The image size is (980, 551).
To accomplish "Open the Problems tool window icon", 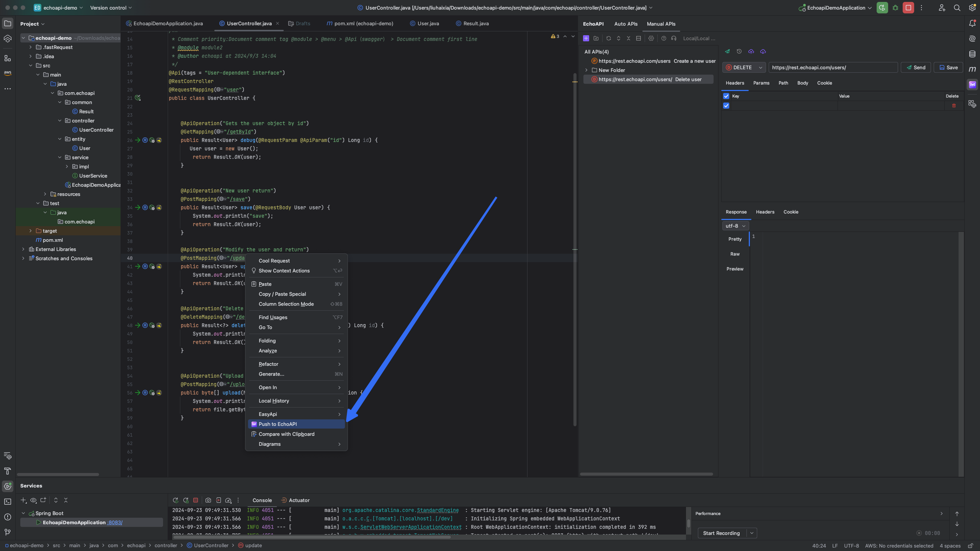I will pos(8,517).
